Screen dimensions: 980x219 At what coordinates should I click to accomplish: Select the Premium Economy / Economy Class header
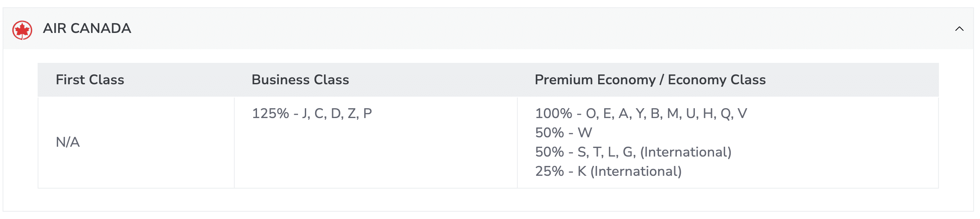tap(650, 80)
